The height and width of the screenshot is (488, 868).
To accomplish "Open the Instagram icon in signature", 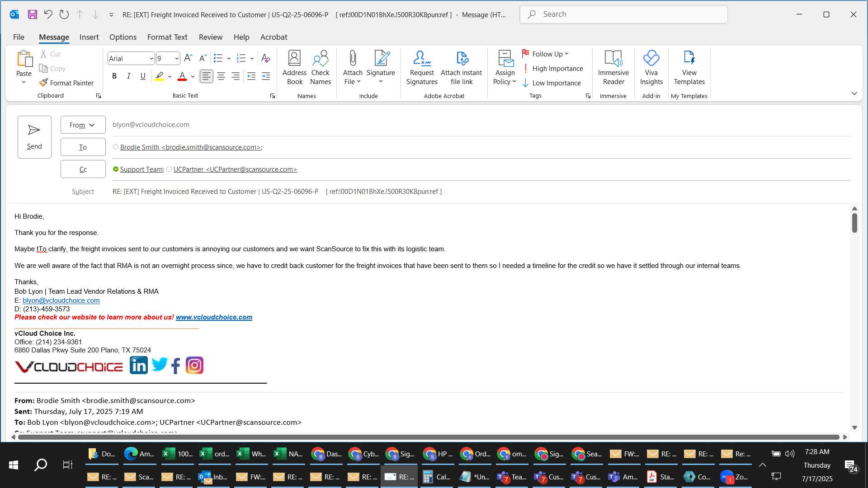I will (x=194, y=366).
